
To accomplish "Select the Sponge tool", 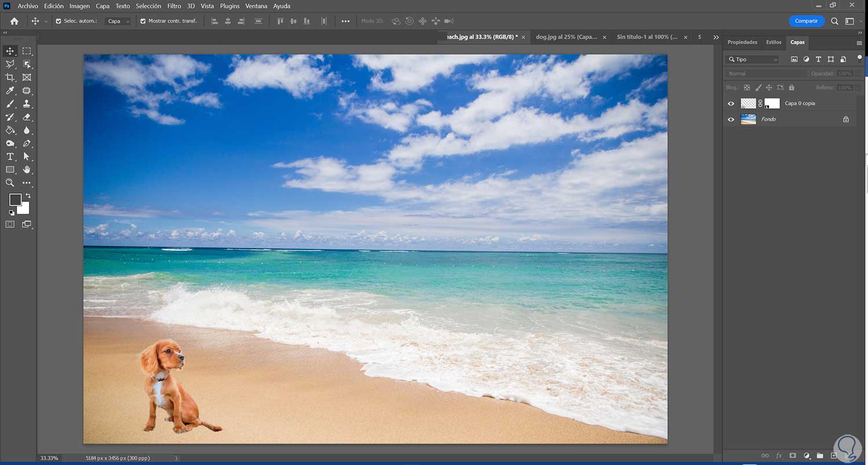I will tap(10, 143).
